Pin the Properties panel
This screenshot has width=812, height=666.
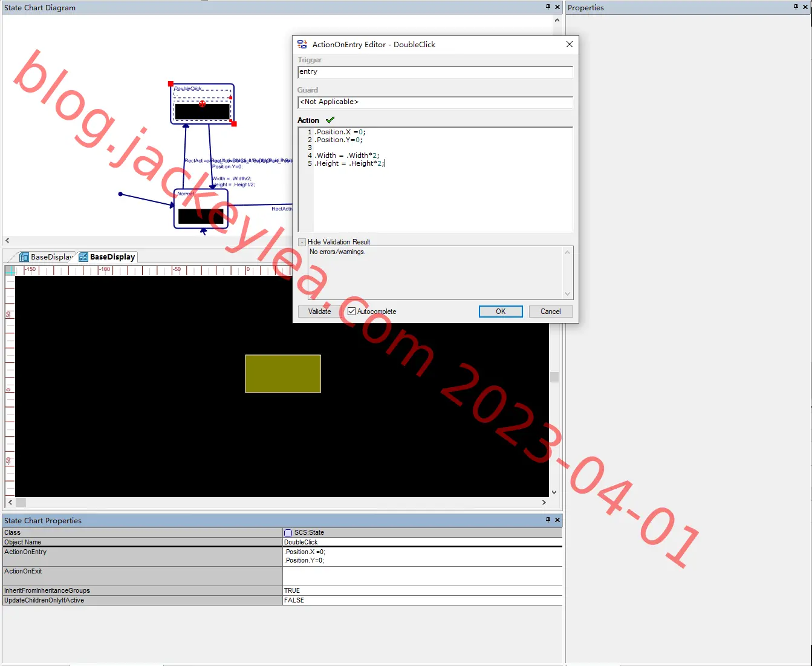(x=796, y=7)
